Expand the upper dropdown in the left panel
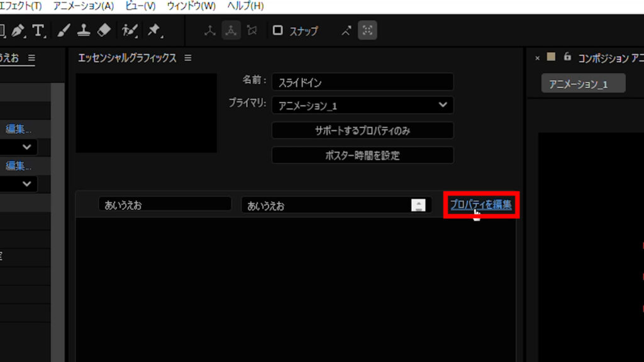 click(27, 147)
